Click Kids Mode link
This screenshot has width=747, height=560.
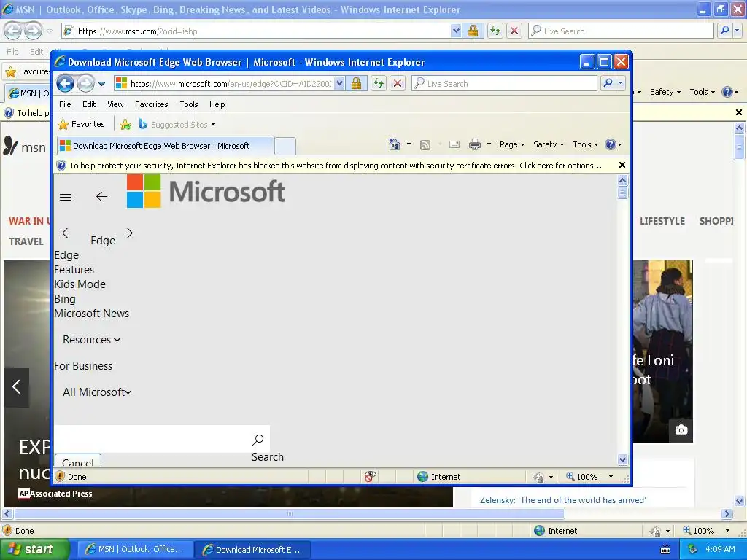pos(80,284)
